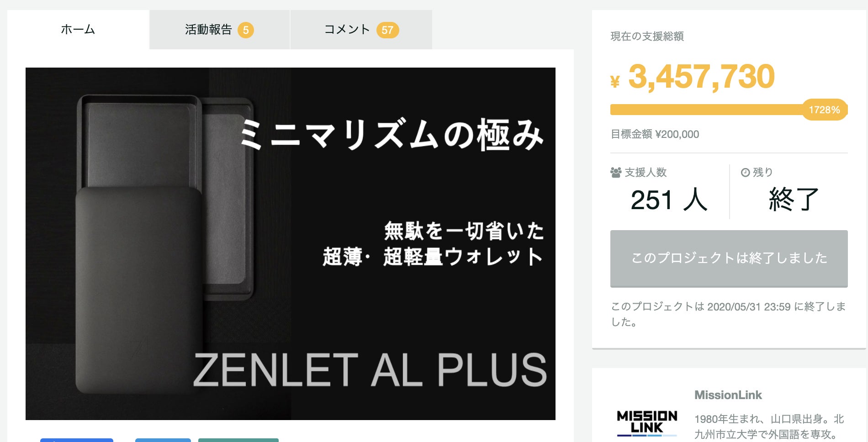
Task: Click the ZENLET AL PLUS hero image
Action: point(291,244)
